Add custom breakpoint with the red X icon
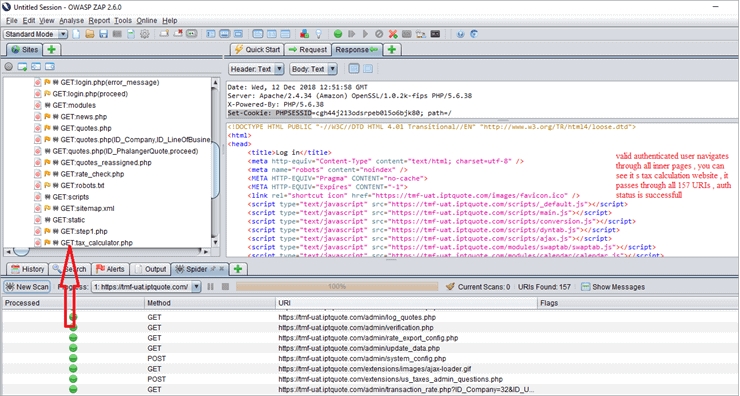 point(393,34)
